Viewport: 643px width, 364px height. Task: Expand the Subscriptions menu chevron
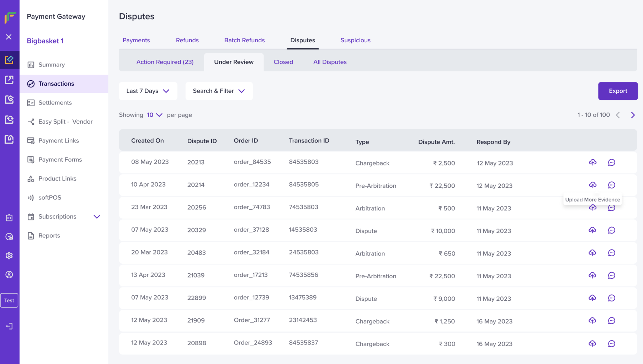(97, 216)
